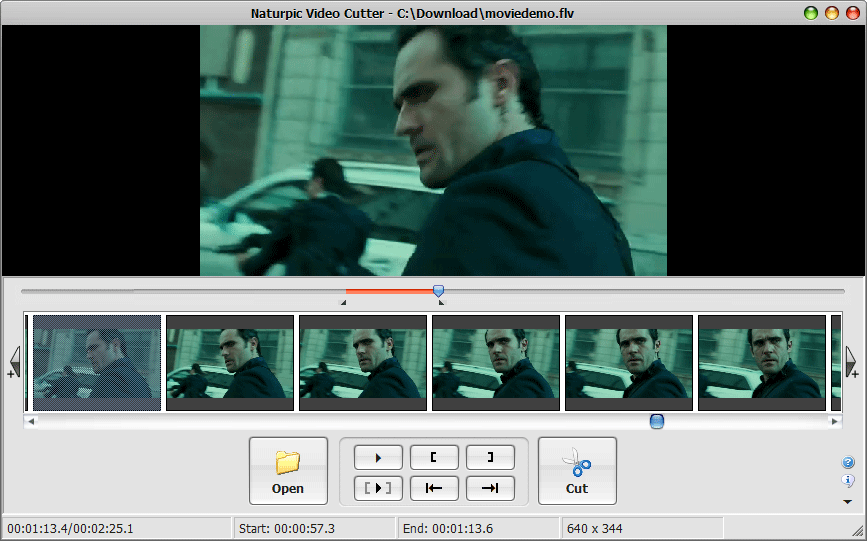867x541 pixels.
Task: Select the third thumbnail frame
Action: click(363, 363)
